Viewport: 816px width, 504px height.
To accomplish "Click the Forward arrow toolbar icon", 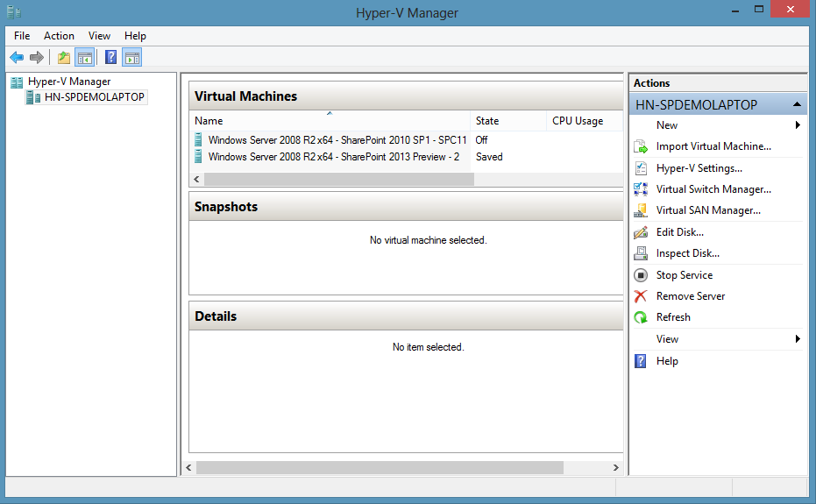I will (x=37, y=57).
